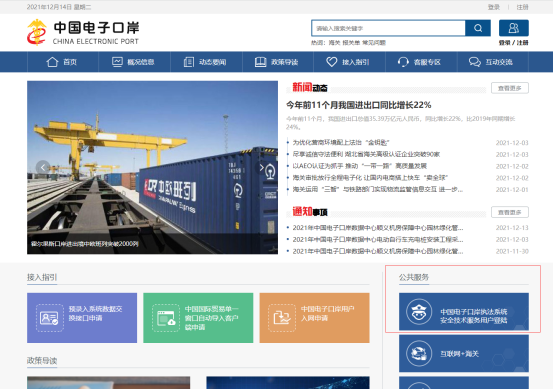Click 查看更多 beside 通知事项

pyautogui.click(x=510, y=212)
